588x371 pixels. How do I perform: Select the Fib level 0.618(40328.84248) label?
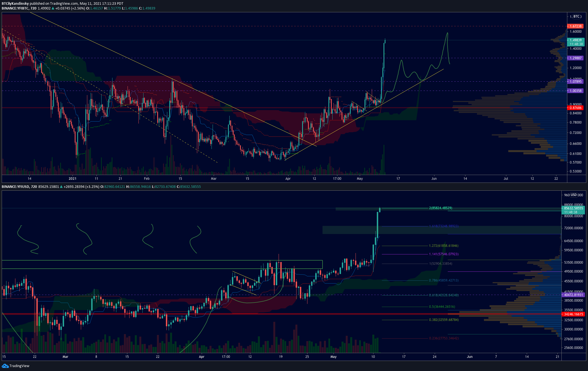pyautogui.click(x=444, y=295)
